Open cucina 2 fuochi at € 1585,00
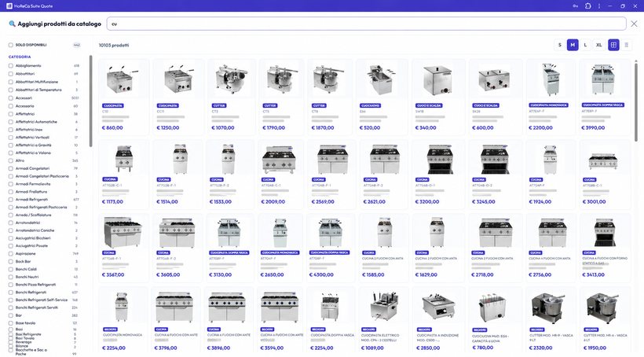Screen dimensions: 644x357 click(383, 248)
